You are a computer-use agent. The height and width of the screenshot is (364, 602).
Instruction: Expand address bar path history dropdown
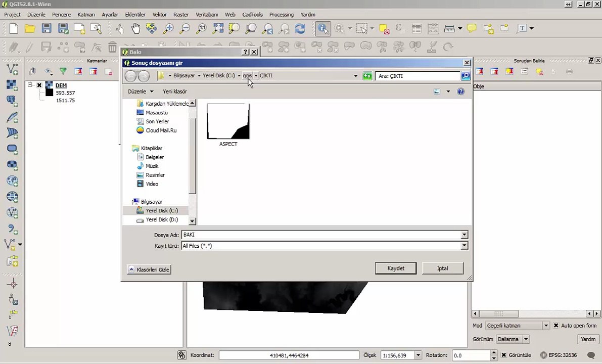tap(355, 76)
